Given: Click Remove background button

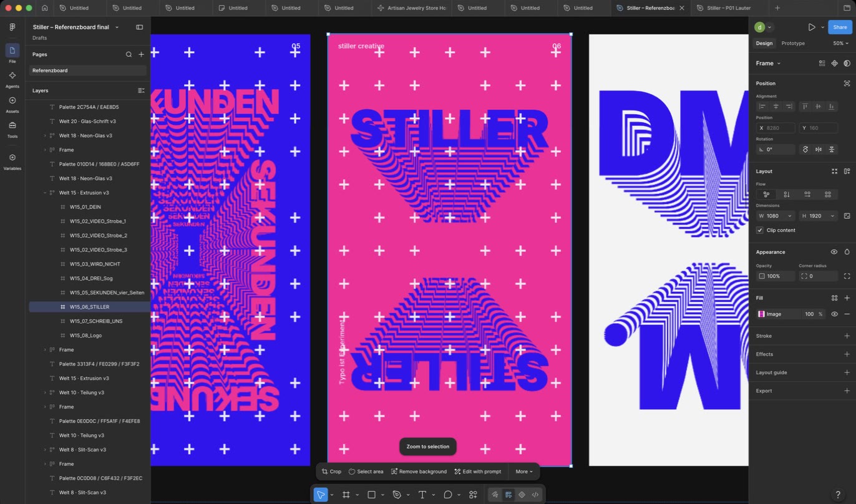Looking at the screenshot, I should click(x=419, y=472).
